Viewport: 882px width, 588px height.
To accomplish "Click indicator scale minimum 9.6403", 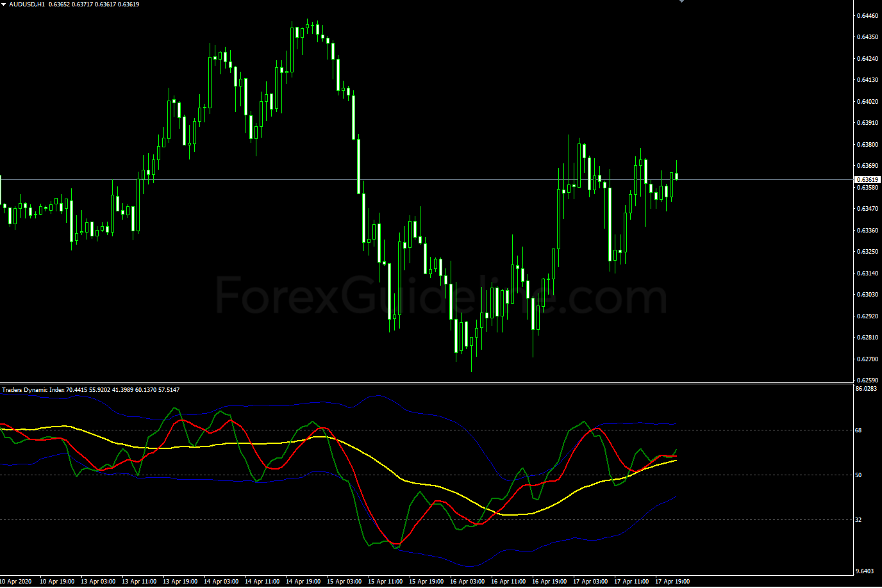I will tap(865, 571).
